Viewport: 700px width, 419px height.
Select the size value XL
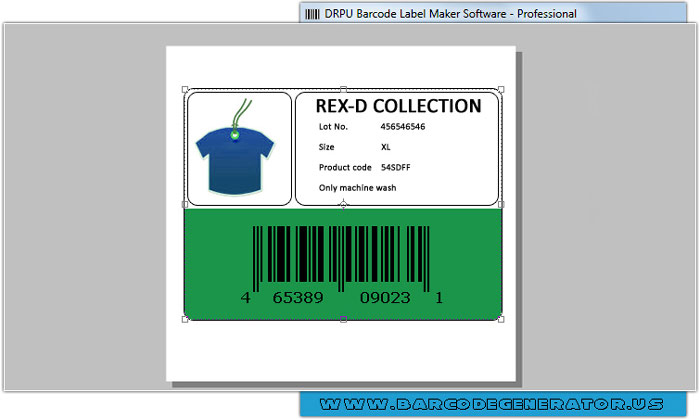[386, 147]
